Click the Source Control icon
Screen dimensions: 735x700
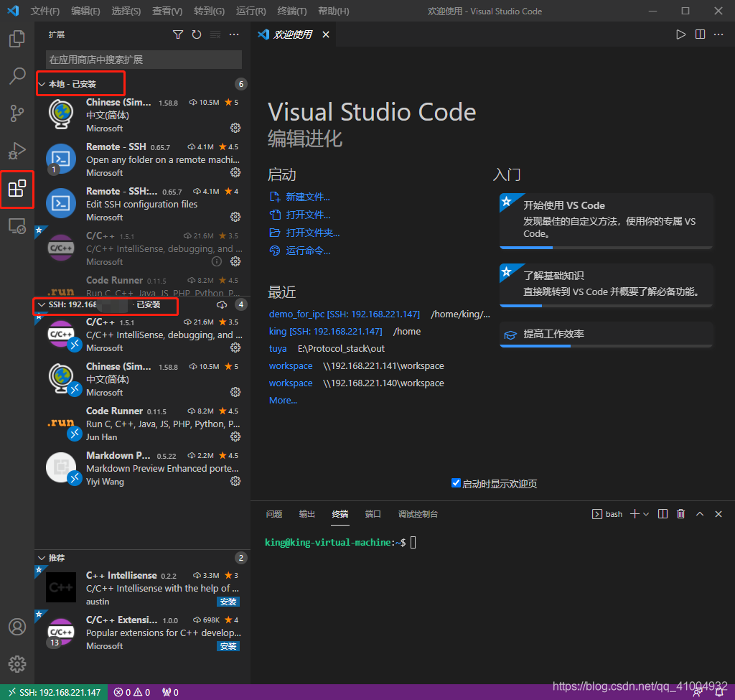(x=17, y=113)
